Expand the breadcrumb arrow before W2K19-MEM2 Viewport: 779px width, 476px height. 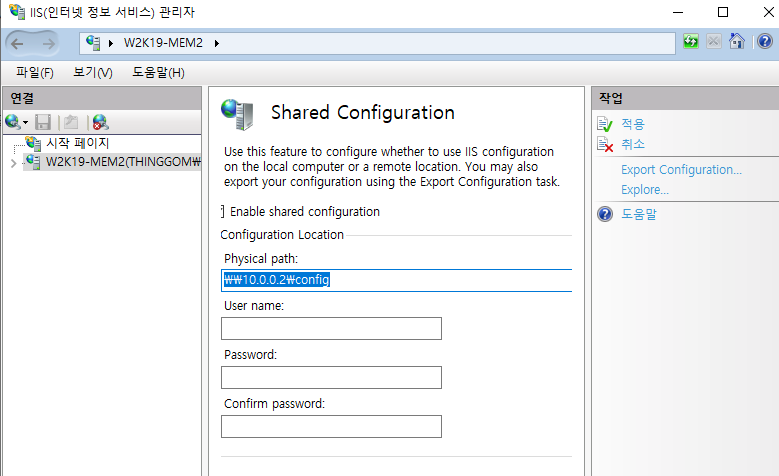coord(111,43)
